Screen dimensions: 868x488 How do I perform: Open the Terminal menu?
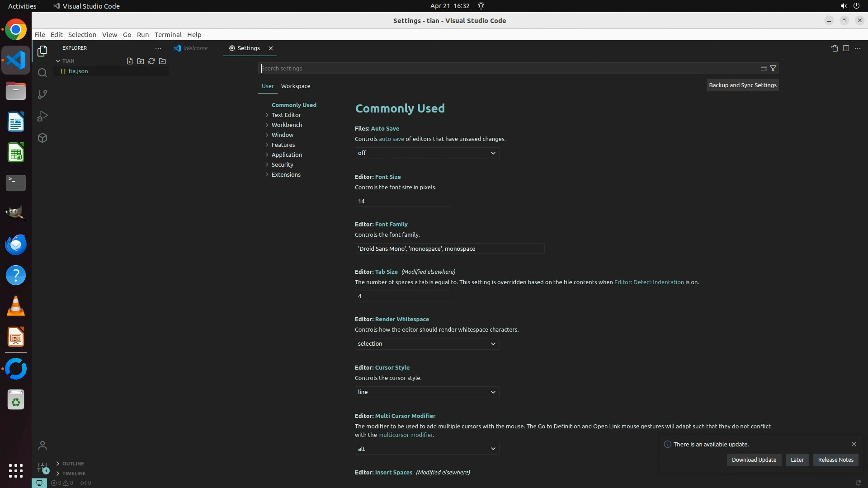168,35
